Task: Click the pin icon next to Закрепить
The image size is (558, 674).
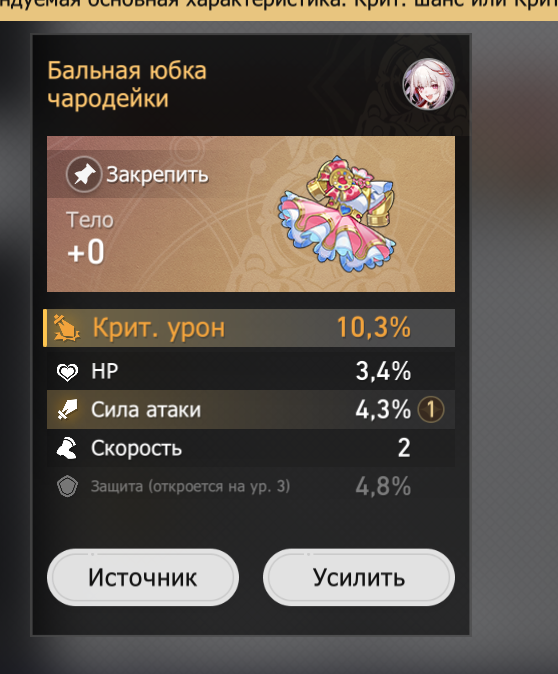Action: (x=84, y=174)
